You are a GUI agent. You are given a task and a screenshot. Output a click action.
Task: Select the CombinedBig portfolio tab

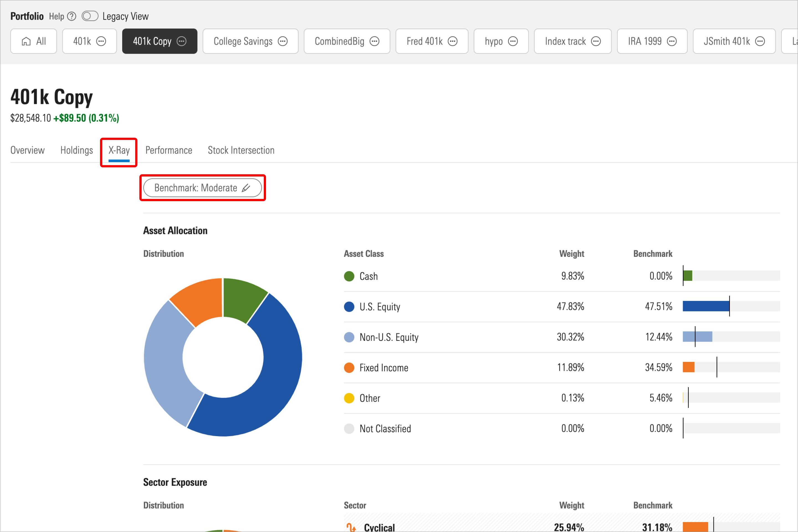[347, 41]
